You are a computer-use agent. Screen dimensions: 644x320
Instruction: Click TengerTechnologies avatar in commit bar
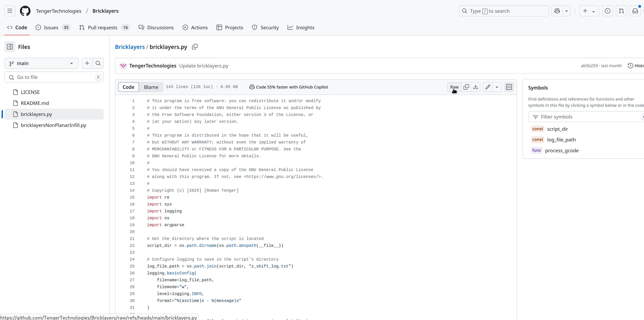[x=123, y=66]
